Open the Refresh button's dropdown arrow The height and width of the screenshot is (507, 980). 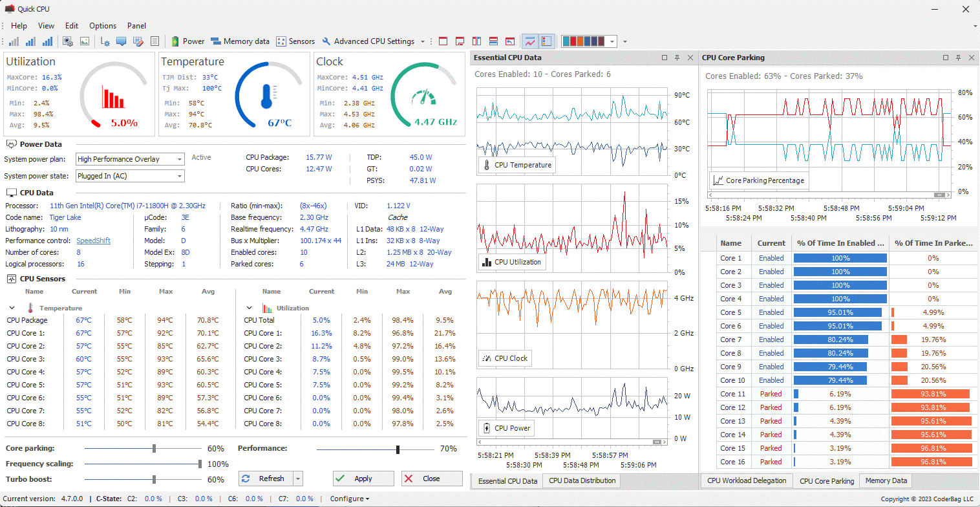298,479
